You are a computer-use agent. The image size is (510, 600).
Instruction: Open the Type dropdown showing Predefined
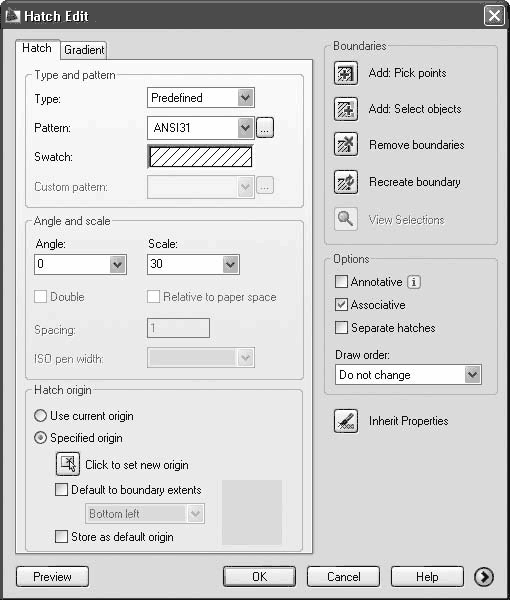point(201,98)
